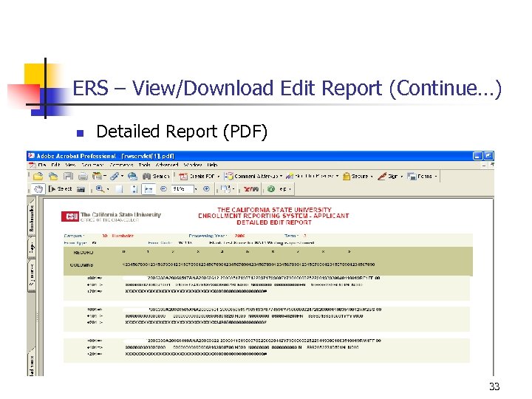Click the Acrobat document icon in menu bar
Image resolution: width=532 pixels, height=399 pixels.
click(x=33, y=165)
